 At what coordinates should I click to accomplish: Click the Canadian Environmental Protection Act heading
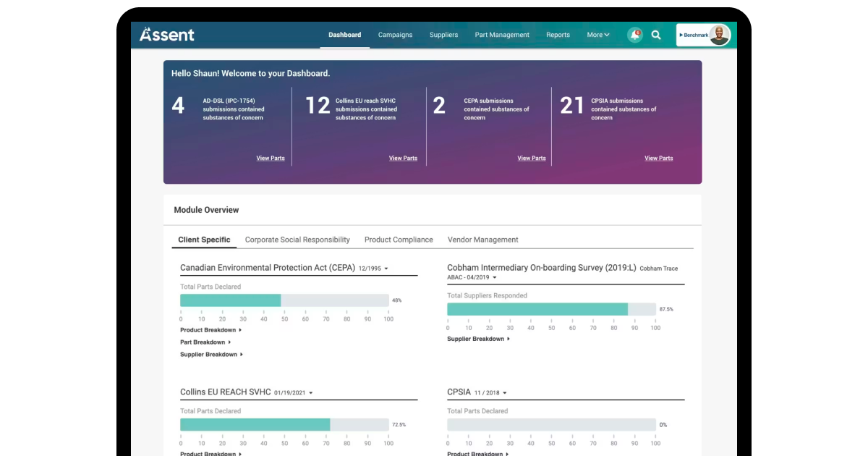click(x=268, y=268)
